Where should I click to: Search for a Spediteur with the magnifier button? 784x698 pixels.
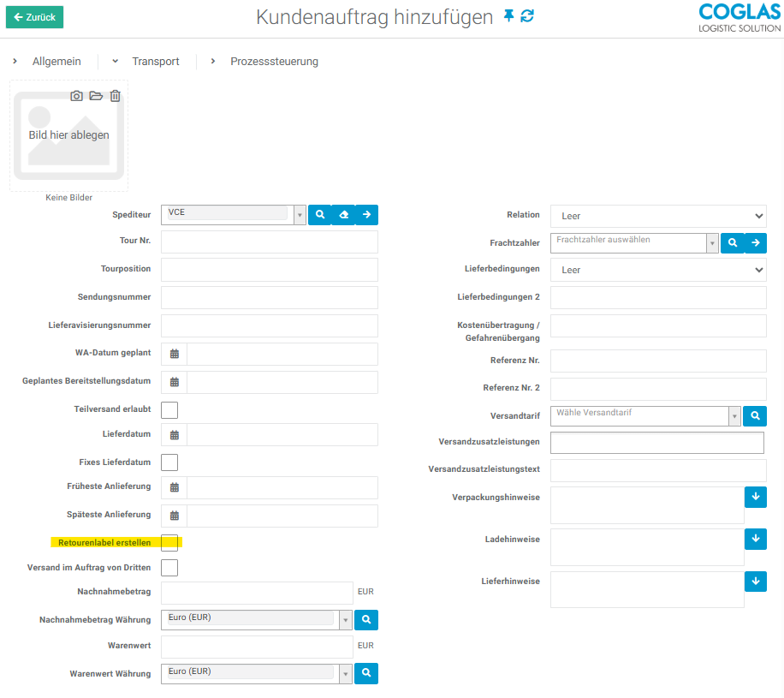319,215
